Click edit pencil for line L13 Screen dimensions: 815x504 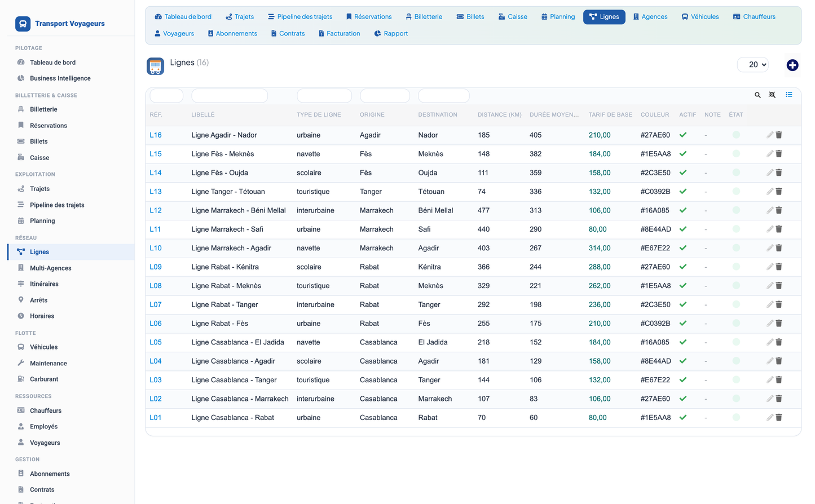pos(770,192)
